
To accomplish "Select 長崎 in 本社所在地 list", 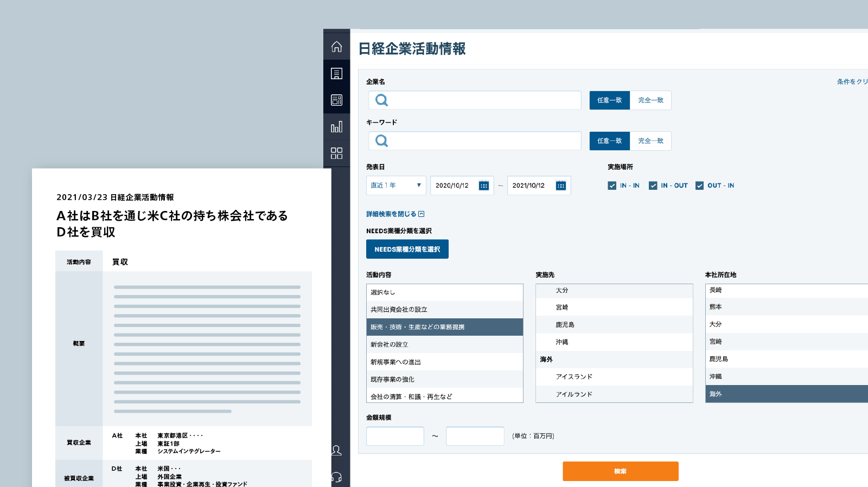I will (787, 290).
